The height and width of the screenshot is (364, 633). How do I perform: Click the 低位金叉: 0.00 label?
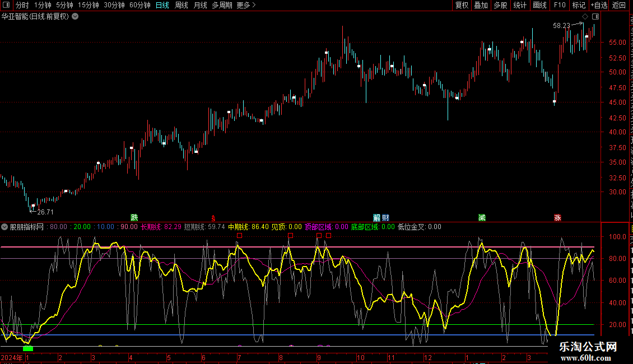(x=419, y=227)
